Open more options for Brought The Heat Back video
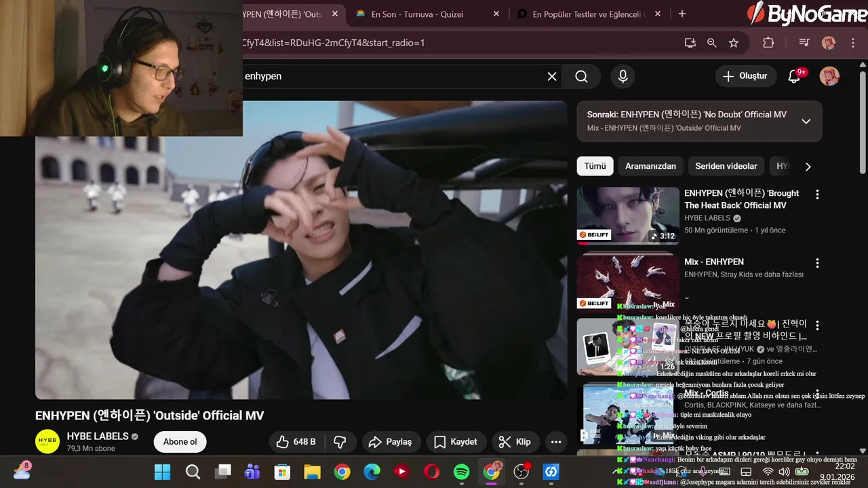 (817, 195)
